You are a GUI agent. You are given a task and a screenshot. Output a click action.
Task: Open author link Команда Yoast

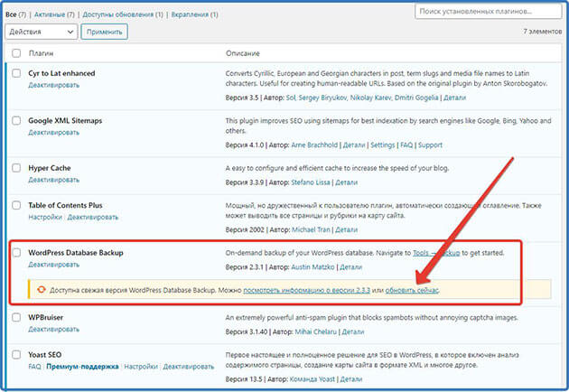(x=312, y=379)
